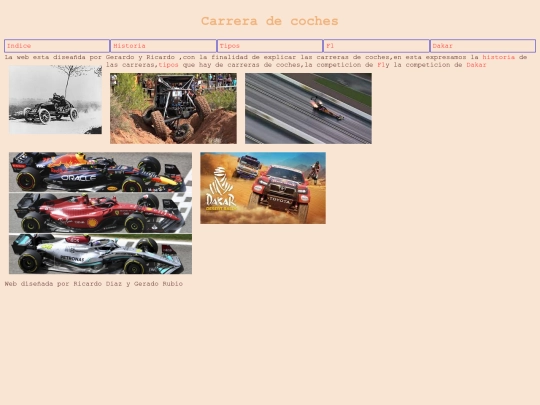Select the Tipos navigation item
This screenshot has height=405, width=540.
[270, 46]
